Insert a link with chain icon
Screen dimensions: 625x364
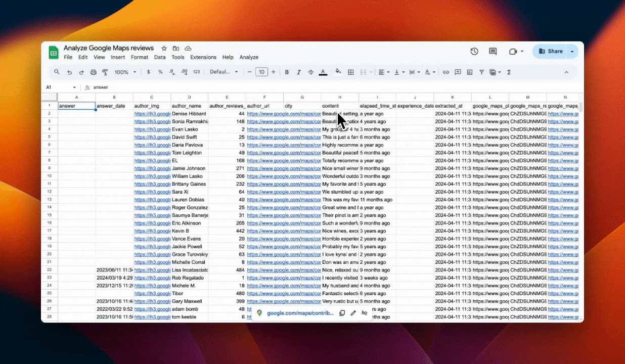coord(446,72)
